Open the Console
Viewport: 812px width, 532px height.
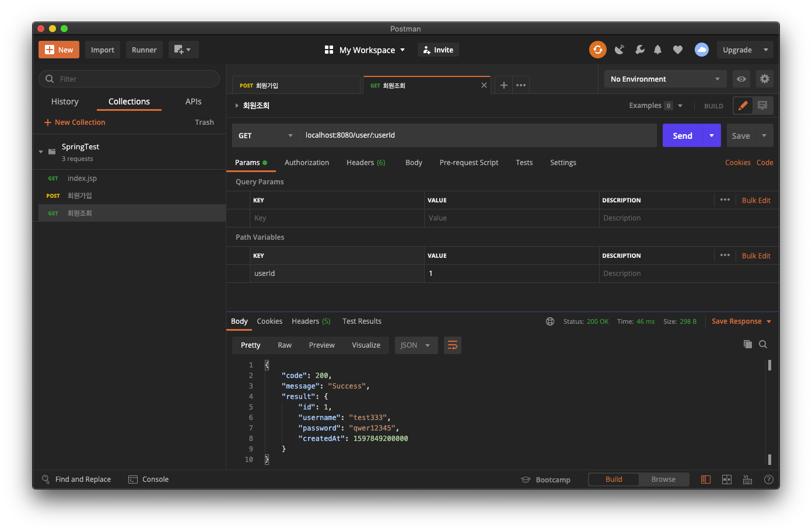pyautogui.click(x=149, y=480)
